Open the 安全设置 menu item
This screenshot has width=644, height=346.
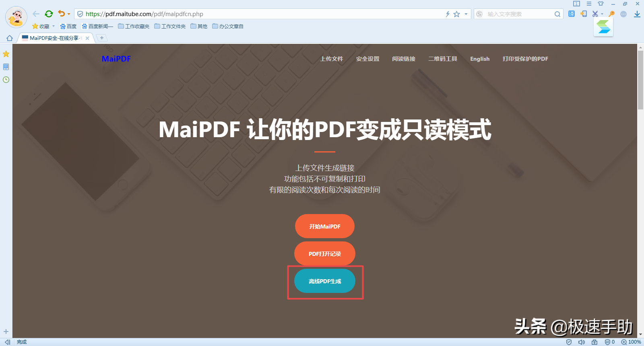(x=368, y=59)
